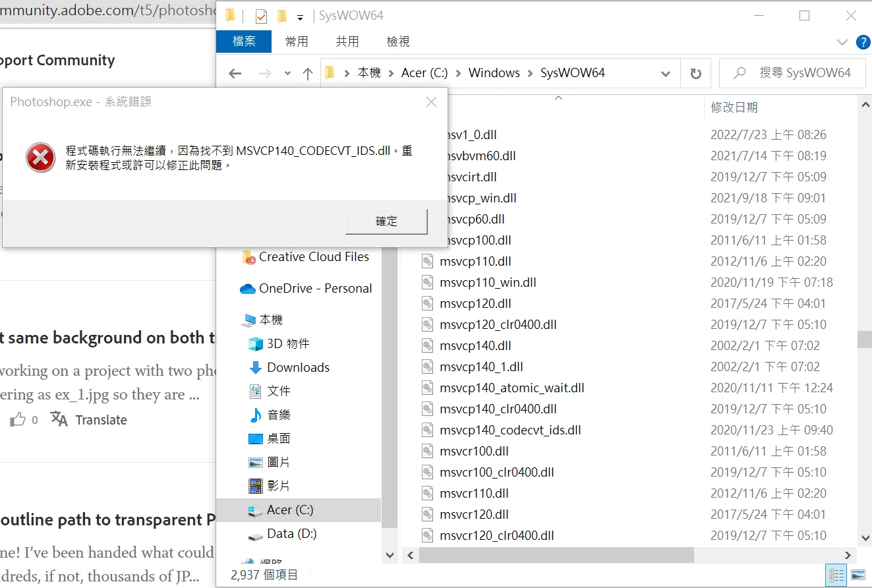Click new folder icon in quick access toolbar

coord(282,16)
